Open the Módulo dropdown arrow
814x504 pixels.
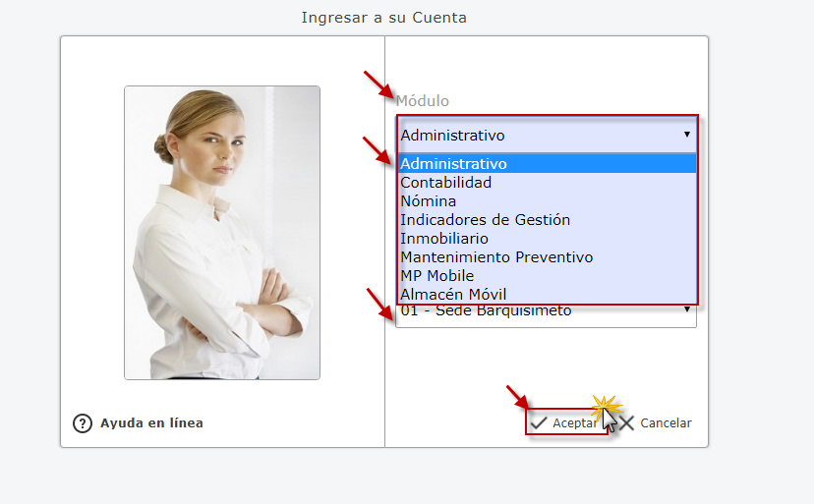(x=687, y=135)
